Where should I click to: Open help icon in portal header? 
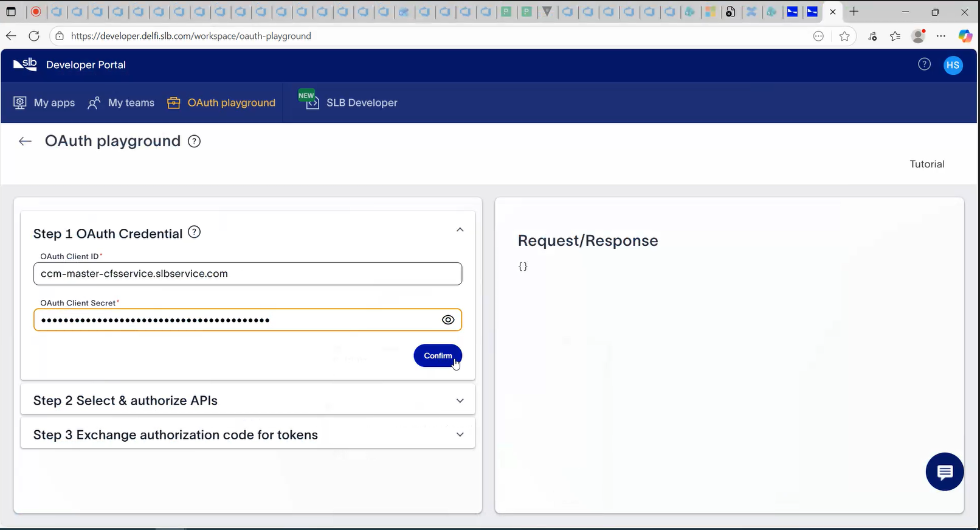click(x=924, y=64)
